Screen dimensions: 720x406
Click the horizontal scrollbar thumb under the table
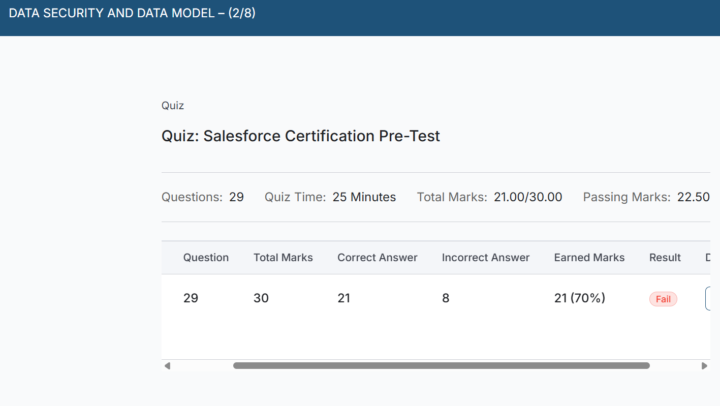[x=441, y=366]
